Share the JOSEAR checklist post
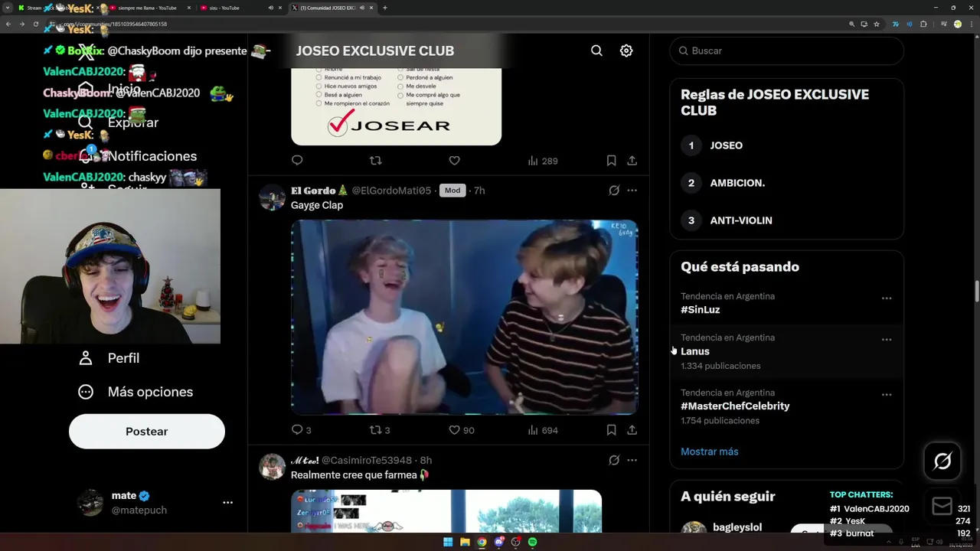The image size is (980, 551). (x=632, y=161)
